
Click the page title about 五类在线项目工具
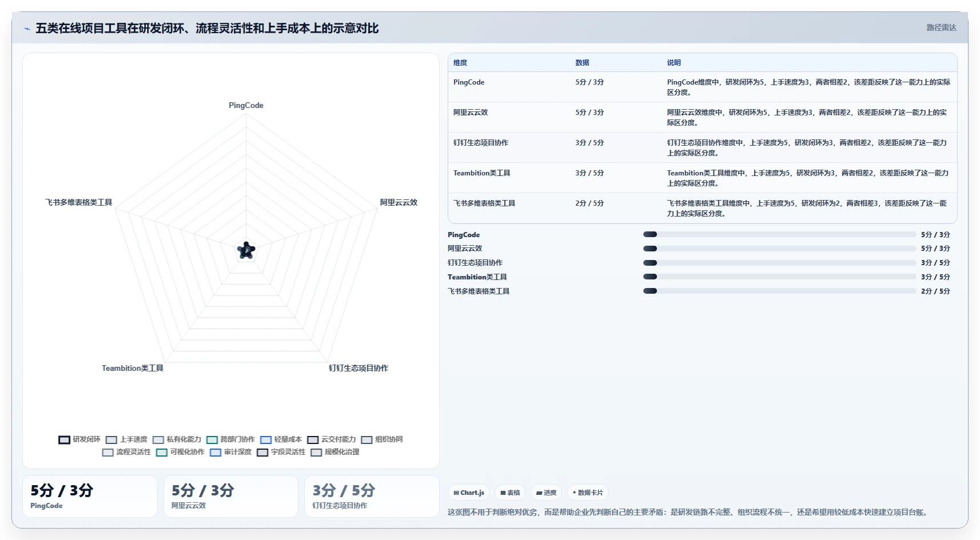pos(207,28)
